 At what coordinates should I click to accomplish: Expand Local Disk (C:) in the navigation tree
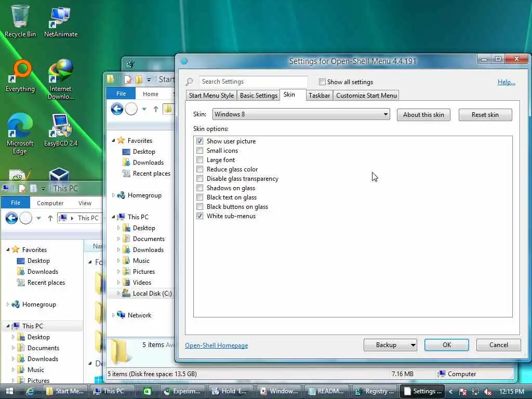click(118, 293)
